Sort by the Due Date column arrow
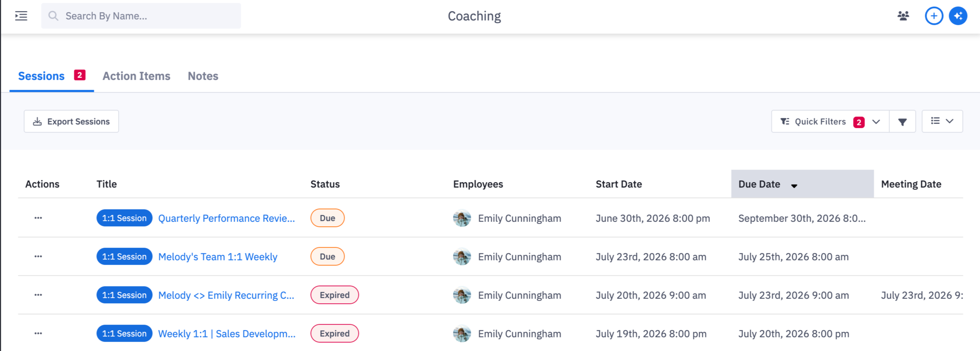The image size is (980, 351). (794, 186)
